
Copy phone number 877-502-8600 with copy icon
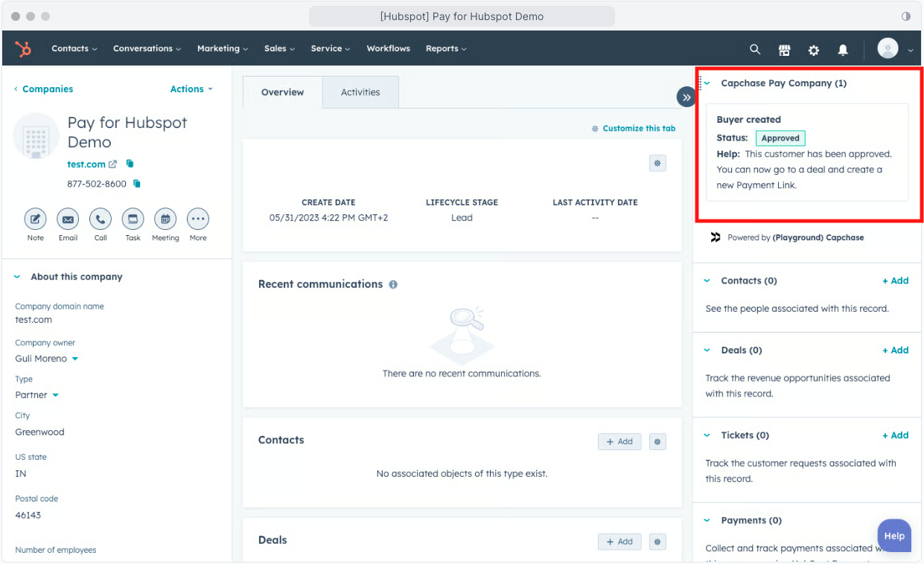(137, 183)
